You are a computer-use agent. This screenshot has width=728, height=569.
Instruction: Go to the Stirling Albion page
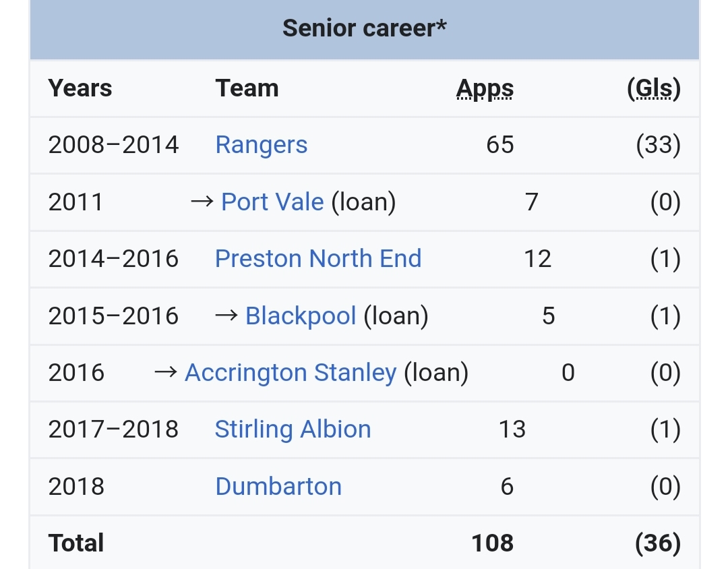pos(293,429)
